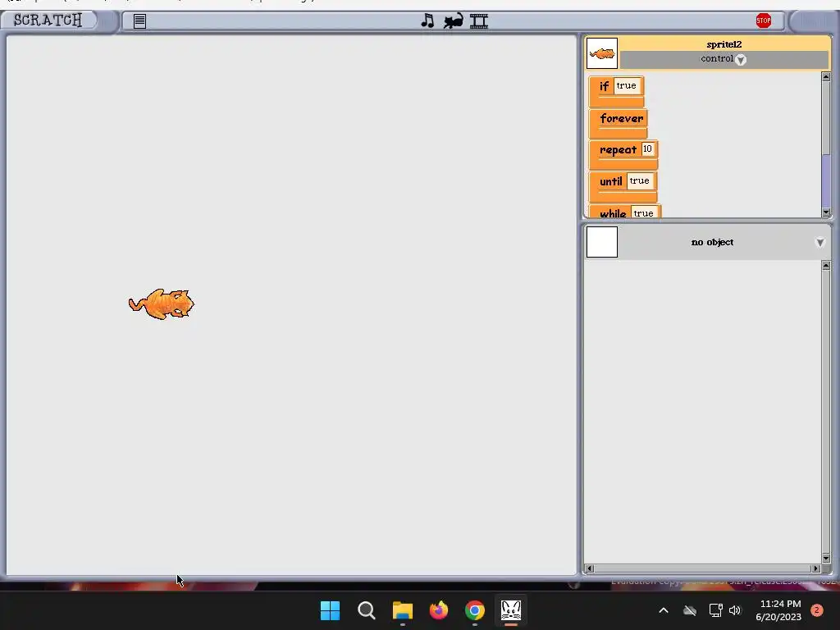The height and width of the screenshot is (630, 840).
Task: Open the control category dropdown arrow
Action: point(741,60)
